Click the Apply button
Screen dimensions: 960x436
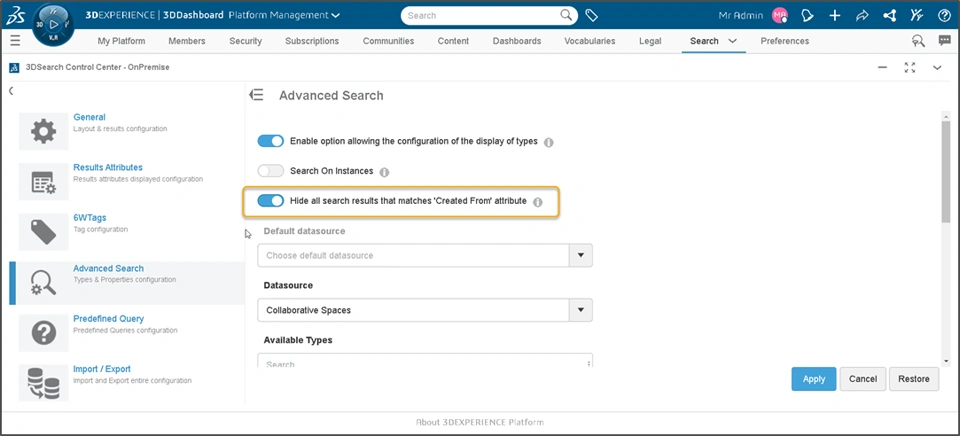coord(814,379)
